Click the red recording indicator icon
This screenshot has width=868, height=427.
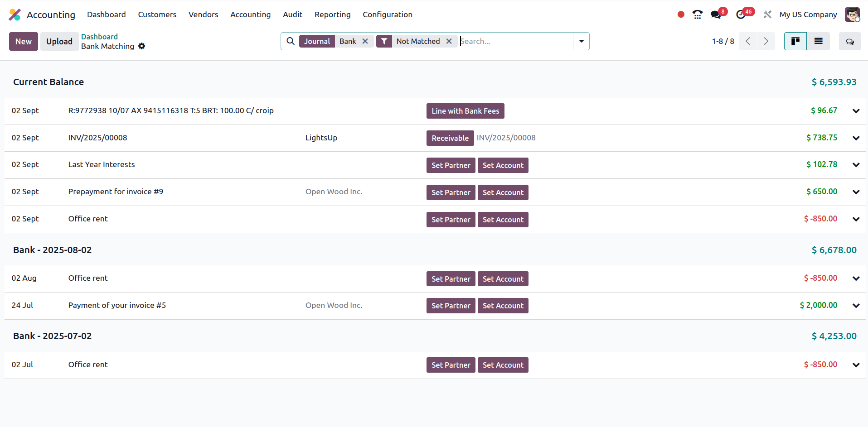680,14
